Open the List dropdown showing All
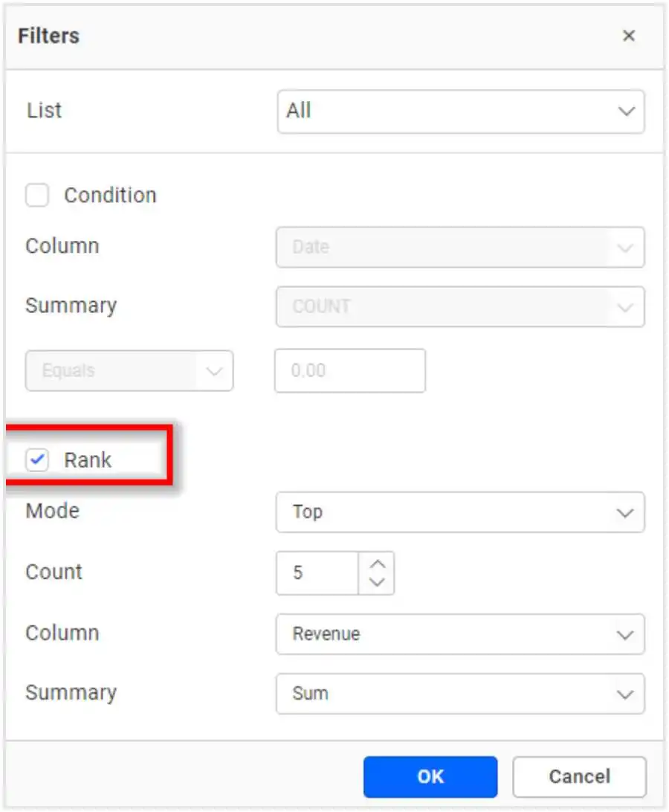The image size is (669, 812). click(461, 112)
